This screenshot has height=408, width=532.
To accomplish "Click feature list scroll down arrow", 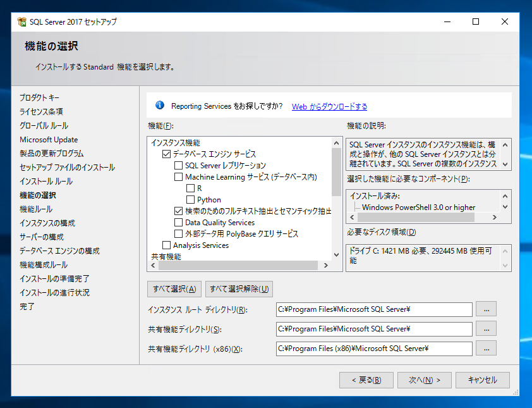I will point(336,255).
